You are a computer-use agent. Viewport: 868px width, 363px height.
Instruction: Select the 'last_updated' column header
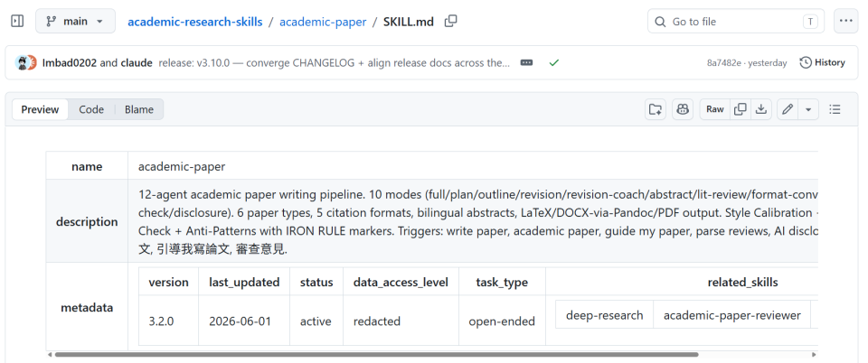point(244,282)
